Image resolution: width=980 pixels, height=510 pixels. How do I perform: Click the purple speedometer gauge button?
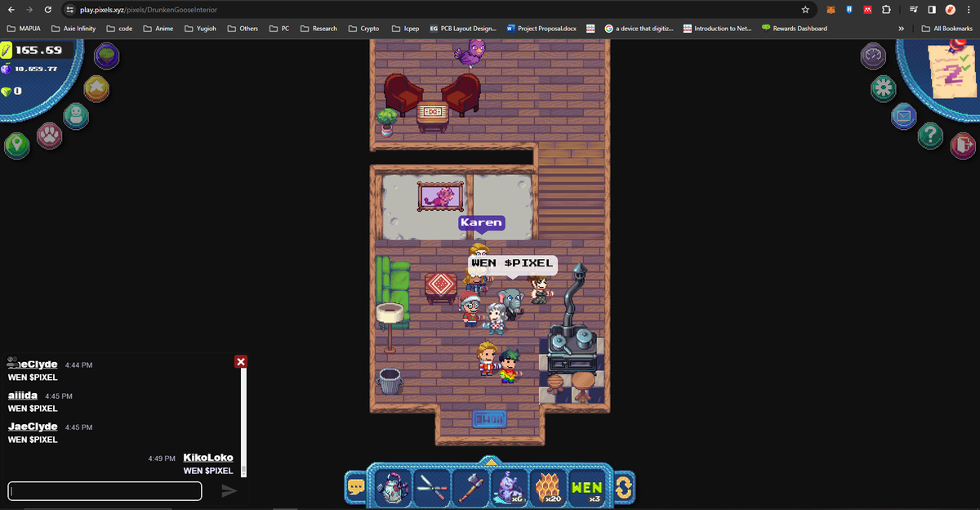874,56
